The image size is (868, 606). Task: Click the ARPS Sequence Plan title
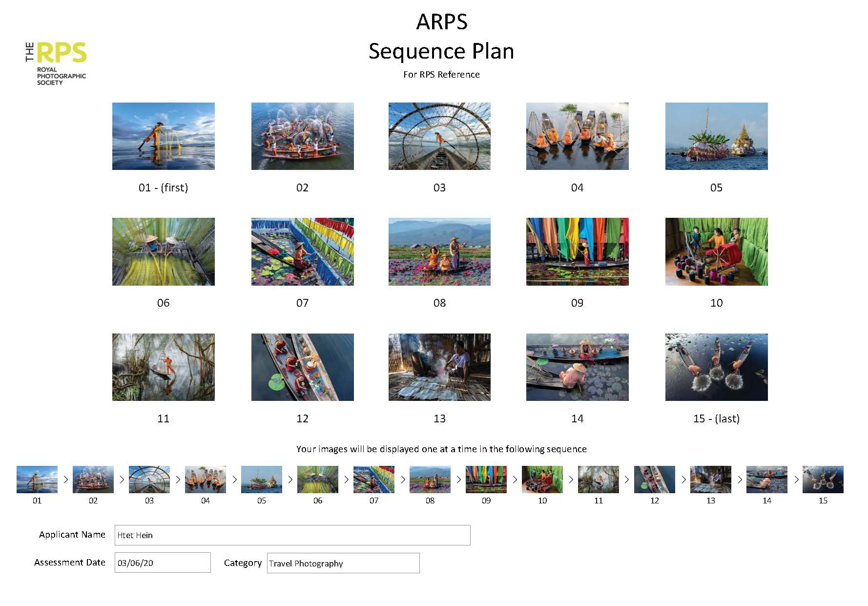(x=441, y=37)
